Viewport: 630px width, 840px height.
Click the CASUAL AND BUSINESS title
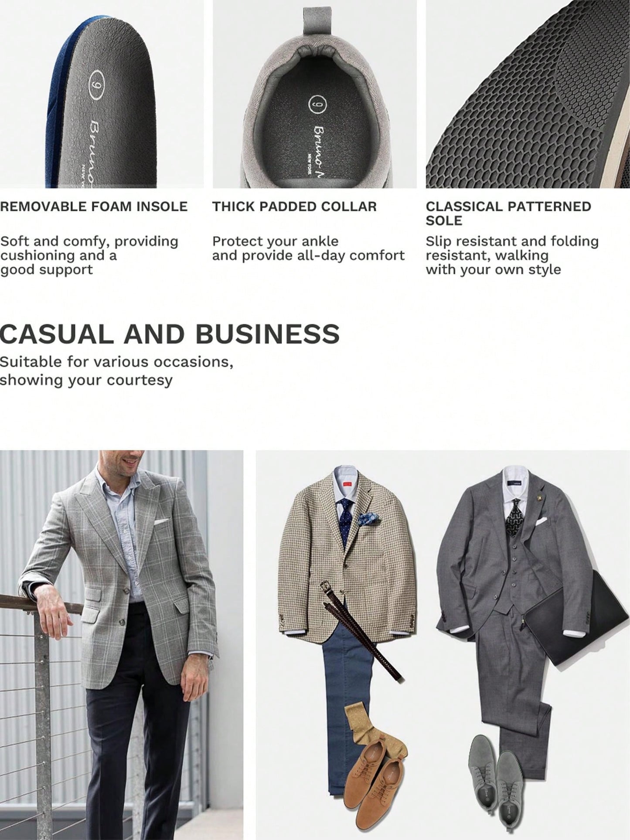(170, 334)
